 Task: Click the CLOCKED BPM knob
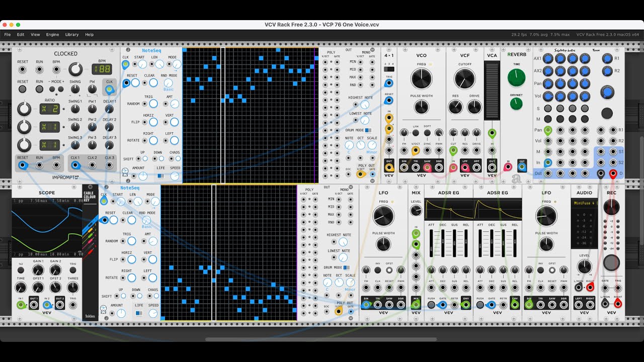(75, 69)
